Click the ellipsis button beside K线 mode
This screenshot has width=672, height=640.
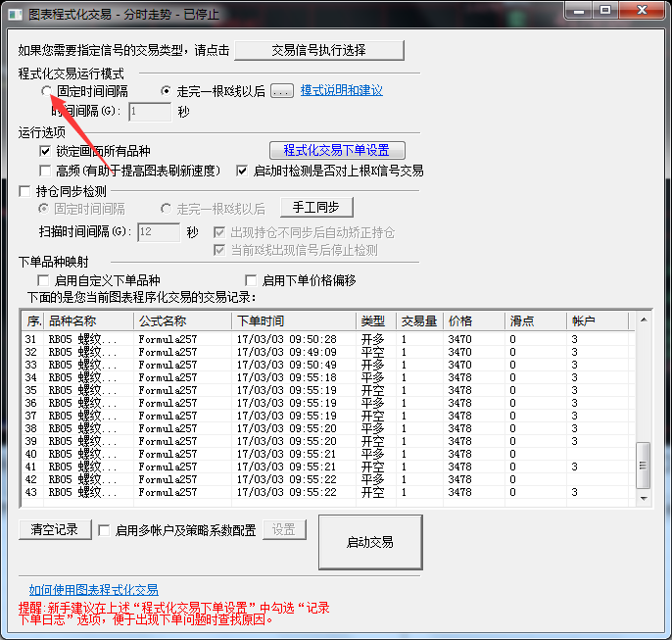tap(282, 91)
